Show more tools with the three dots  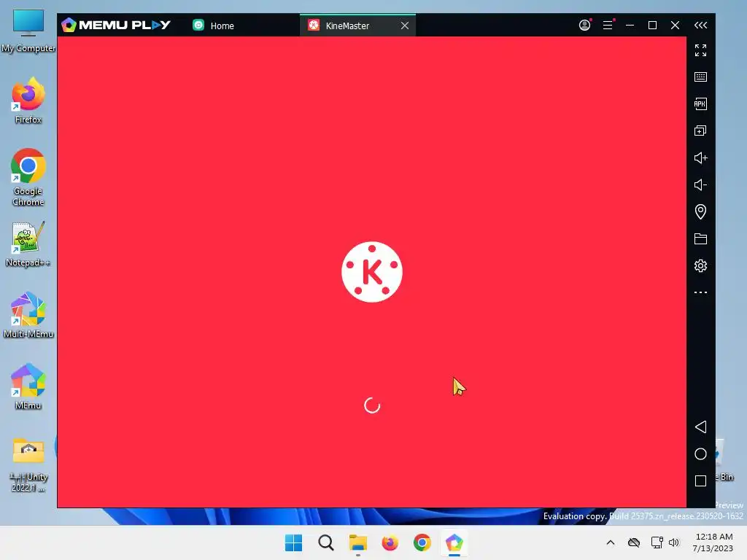point(700,292)
